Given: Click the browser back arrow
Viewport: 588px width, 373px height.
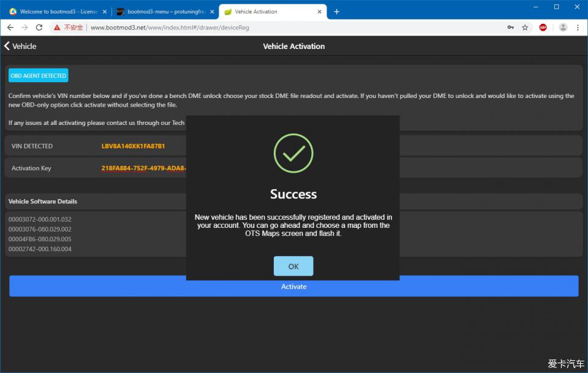Looking at the screenshot, I should pyautogui.click(x=10, y=28).
